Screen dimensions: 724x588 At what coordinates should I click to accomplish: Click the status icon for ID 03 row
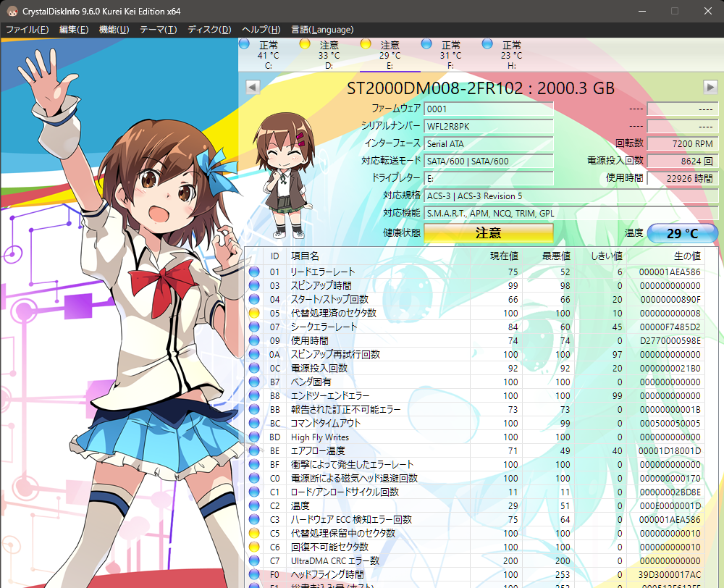254,285
